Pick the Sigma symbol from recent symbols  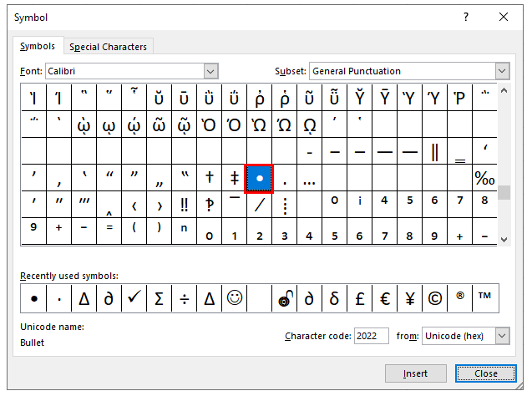click(159, 298)
